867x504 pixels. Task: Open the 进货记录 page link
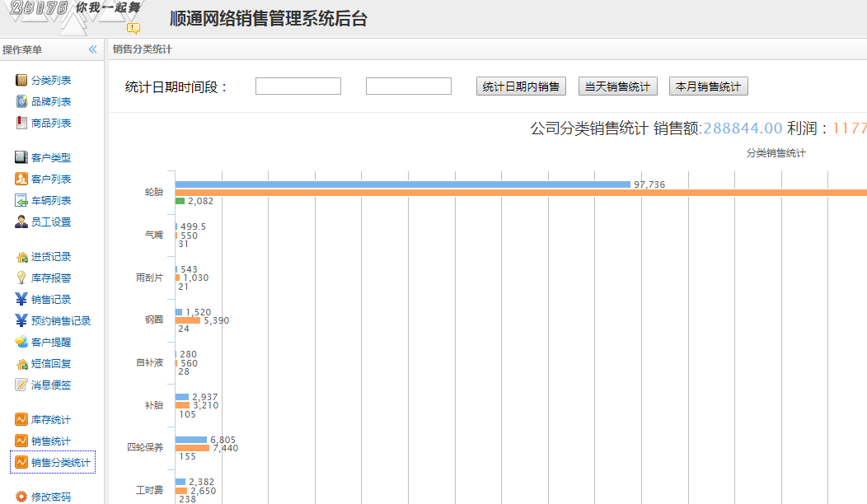point(51,256)
